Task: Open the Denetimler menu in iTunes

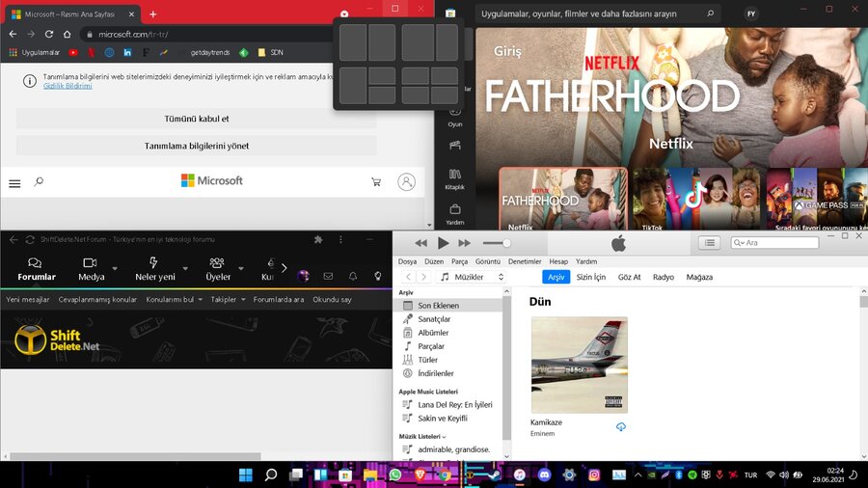Action: pos(525,261)
